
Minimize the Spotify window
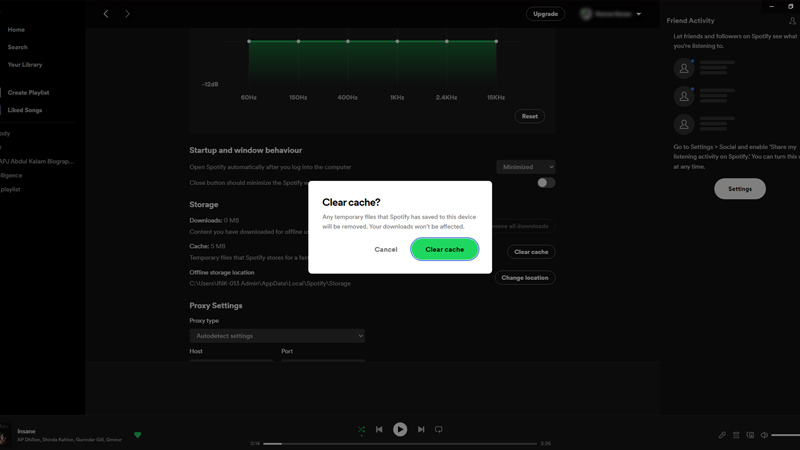point(771,7)
